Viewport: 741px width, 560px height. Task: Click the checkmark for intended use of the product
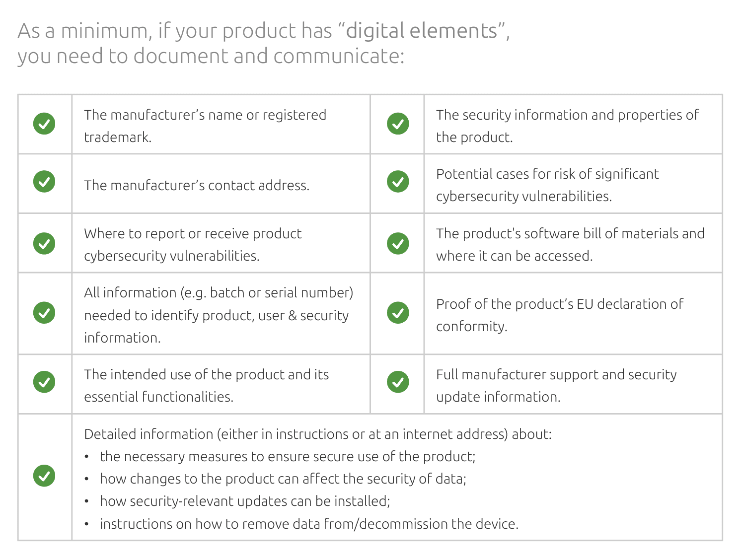click(x=44, y=382)
